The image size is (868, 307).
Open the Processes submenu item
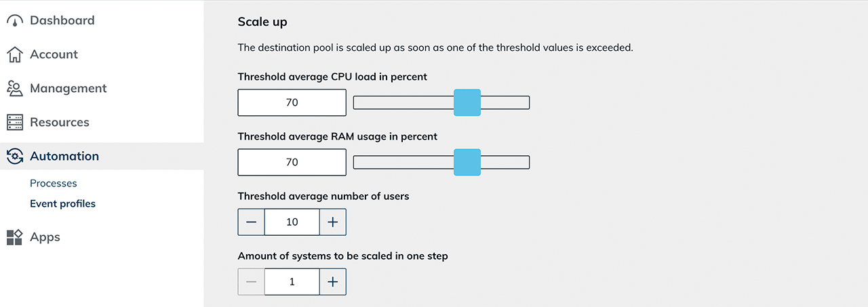[54, 184]
